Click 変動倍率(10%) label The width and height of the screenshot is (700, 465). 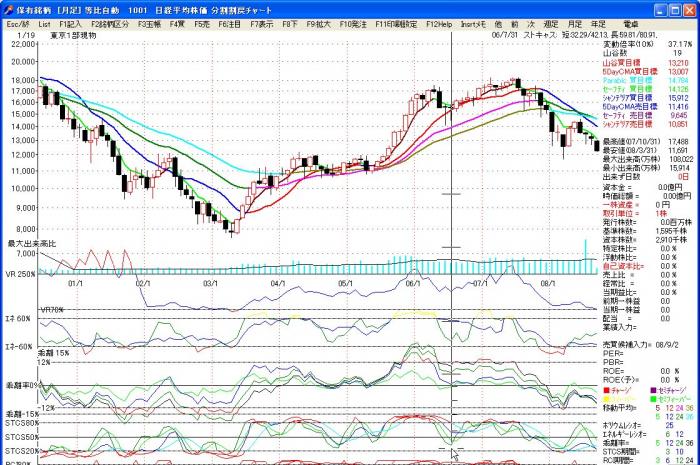point(628,44)
